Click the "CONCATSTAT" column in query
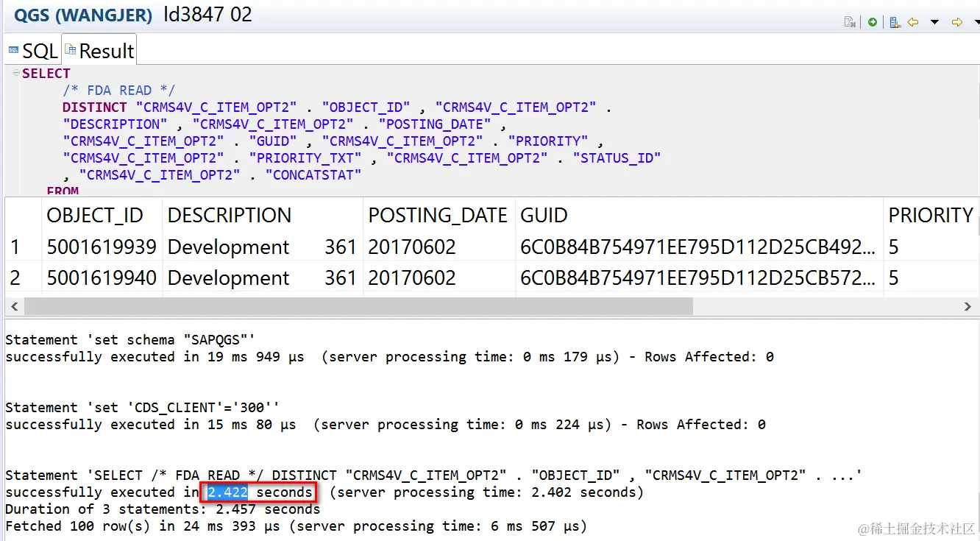This screenshot has width=980, height=541. point(313,174)
